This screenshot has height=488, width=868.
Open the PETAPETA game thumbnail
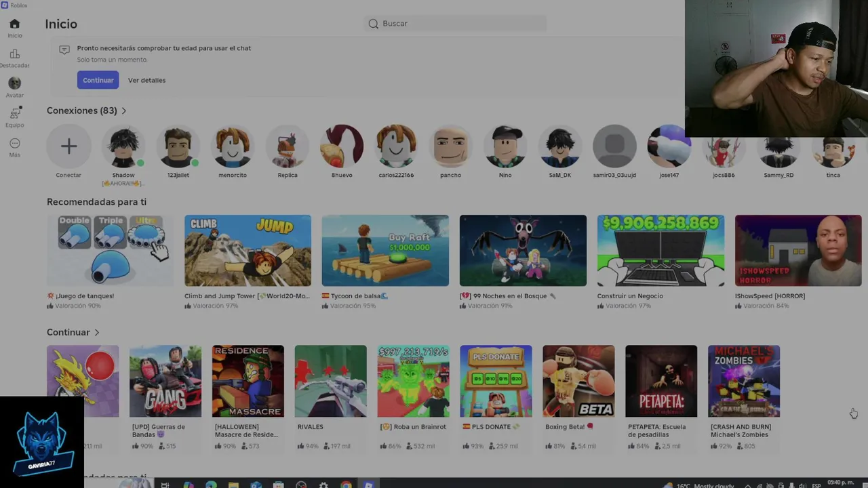click(661, 381)
